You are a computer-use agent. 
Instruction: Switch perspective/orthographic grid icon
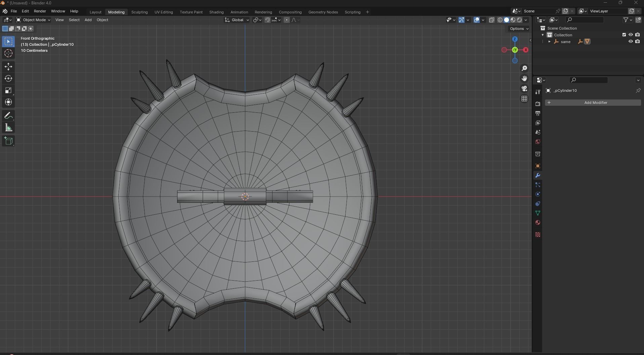(524, 99)
